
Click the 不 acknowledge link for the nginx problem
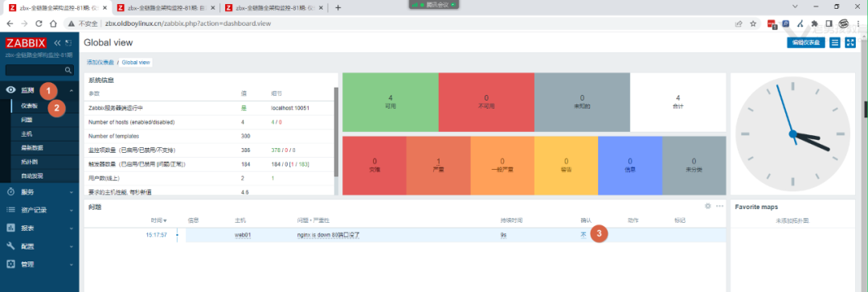point(583,235)
